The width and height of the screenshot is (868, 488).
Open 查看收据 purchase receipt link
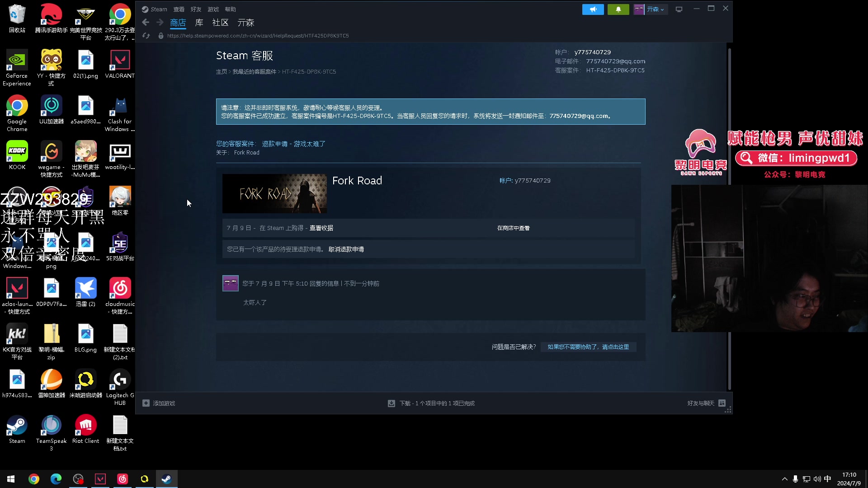coord(321,228)
